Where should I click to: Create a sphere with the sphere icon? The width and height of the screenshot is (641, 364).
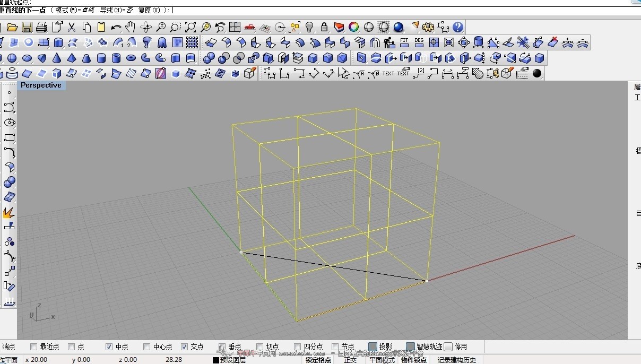[12, 58]
